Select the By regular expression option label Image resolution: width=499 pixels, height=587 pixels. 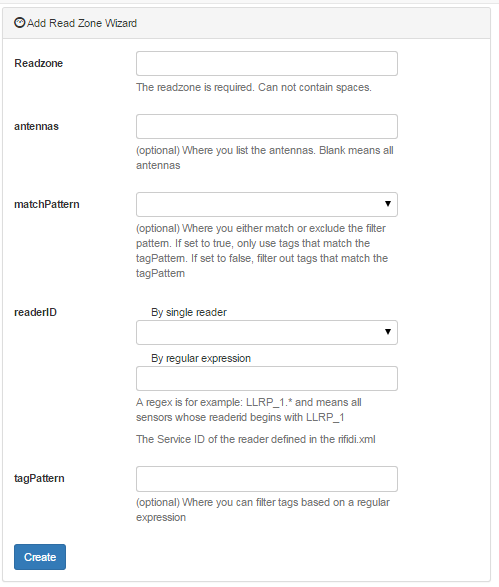pyautogui.click(x=201, y=358)
